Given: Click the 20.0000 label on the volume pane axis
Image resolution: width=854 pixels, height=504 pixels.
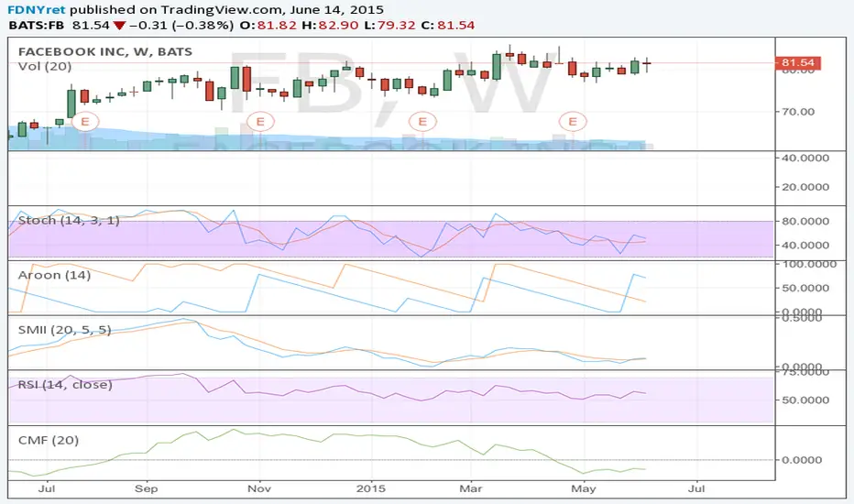Looking at the screenshot, I should pos(805,187).
